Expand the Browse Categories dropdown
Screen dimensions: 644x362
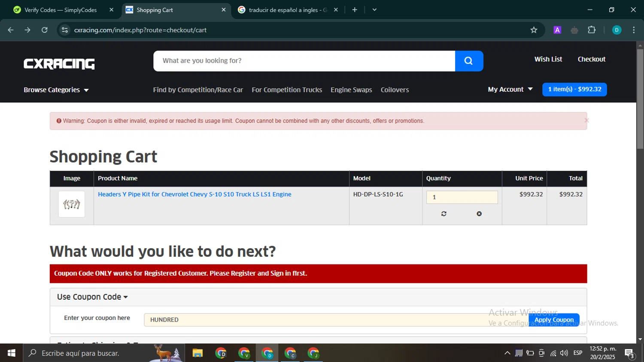[x=56, y=90]
